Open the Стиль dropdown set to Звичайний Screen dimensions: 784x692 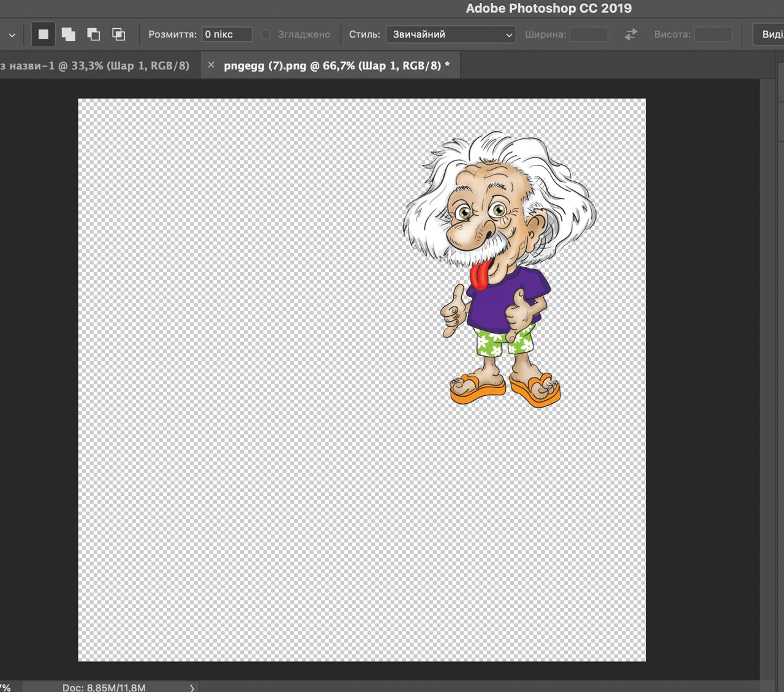point(451,34)
